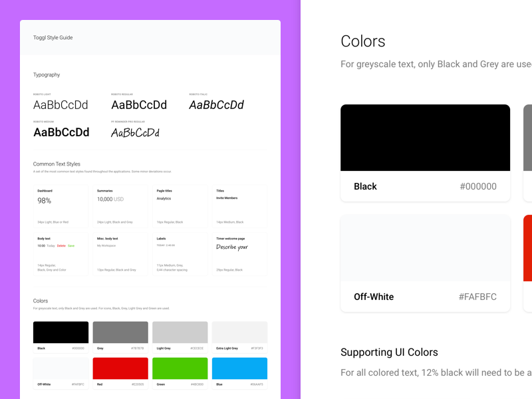Click the Roboto Light AaBbCcDd sample
This screenshot has width=532, height=399.
point(61,105)
